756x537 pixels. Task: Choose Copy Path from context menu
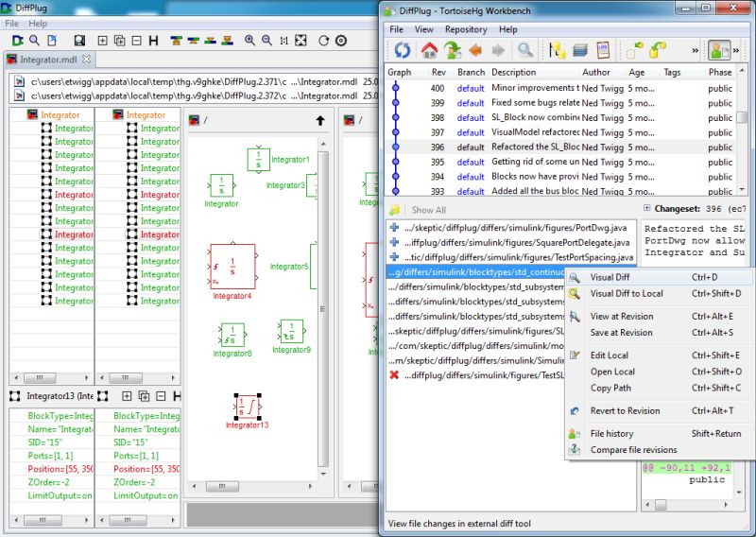click(x=657, y=388)
